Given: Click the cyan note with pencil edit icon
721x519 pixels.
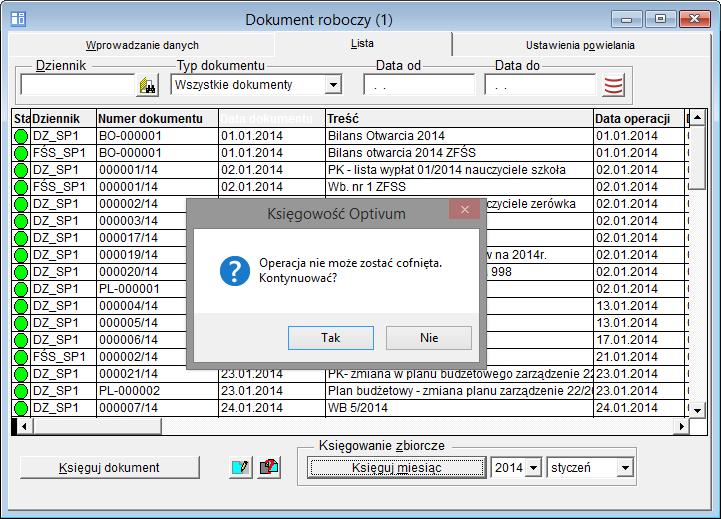Looking at the screenshot, I should tap(241, 468).
